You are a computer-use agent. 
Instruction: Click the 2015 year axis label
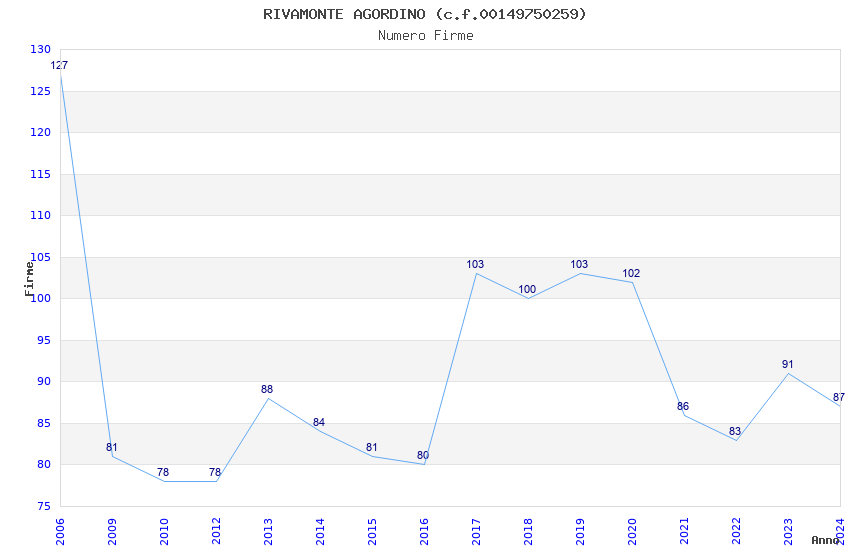click(x=372, y=531)
